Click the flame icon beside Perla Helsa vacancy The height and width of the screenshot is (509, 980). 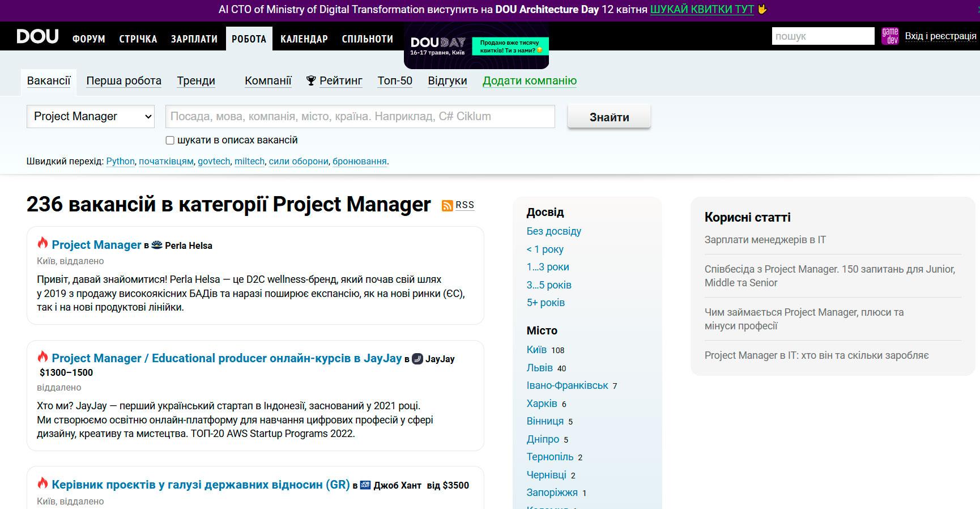pos(42,243)
